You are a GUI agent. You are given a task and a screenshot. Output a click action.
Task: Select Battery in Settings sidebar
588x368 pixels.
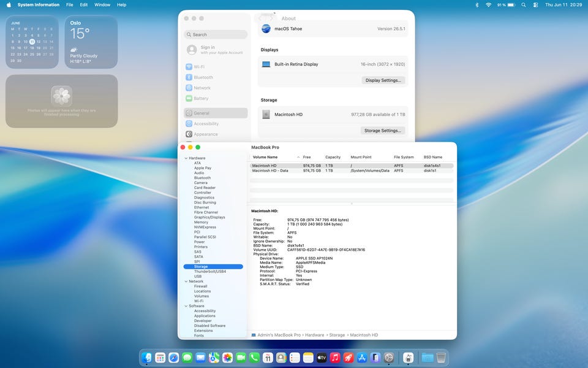(x=216, y=98)
